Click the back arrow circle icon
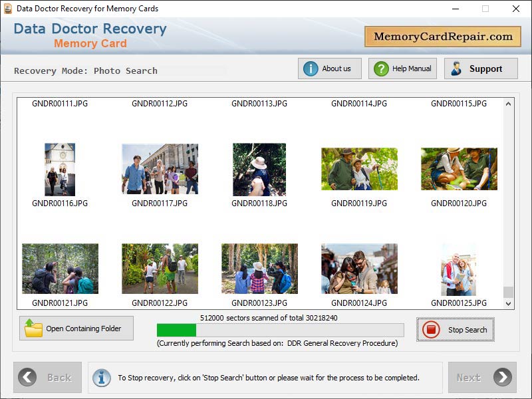The image size is (532, 399). (27, 377)
